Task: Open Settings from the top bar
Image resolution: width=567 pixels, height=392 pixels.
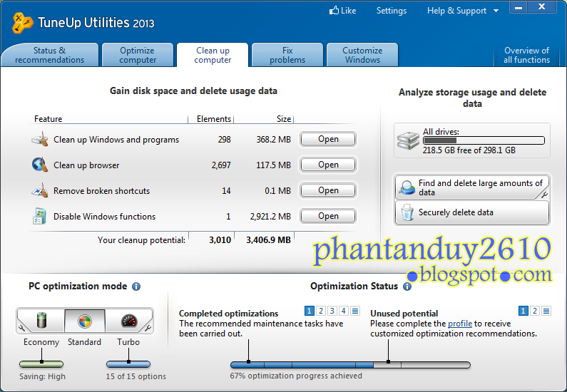Action: [392, 11]
